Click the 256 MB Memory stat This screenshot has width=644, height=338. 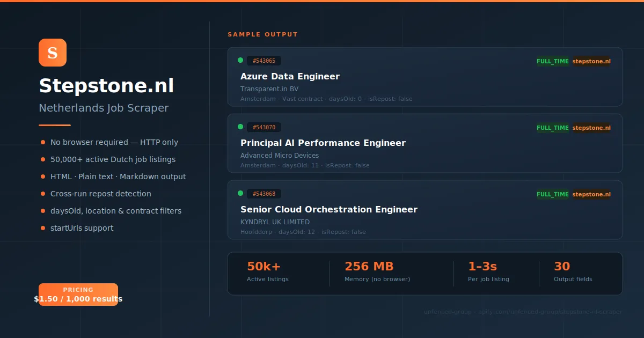click(377, 271)
